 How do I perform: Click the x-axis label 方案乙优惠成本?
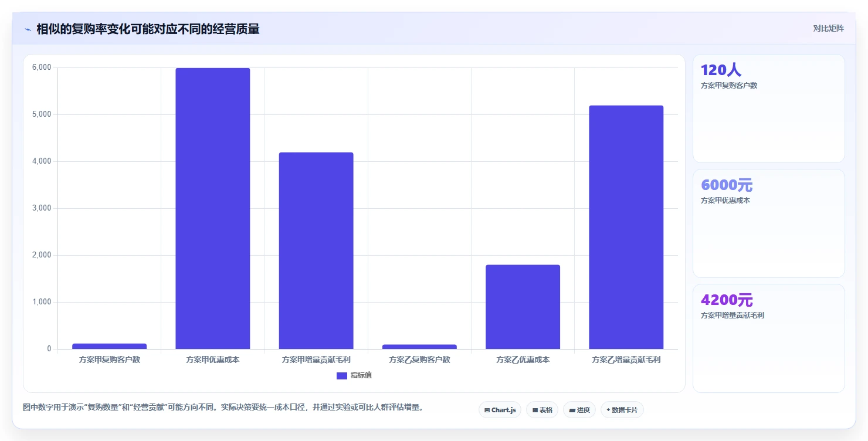point(523,359)
